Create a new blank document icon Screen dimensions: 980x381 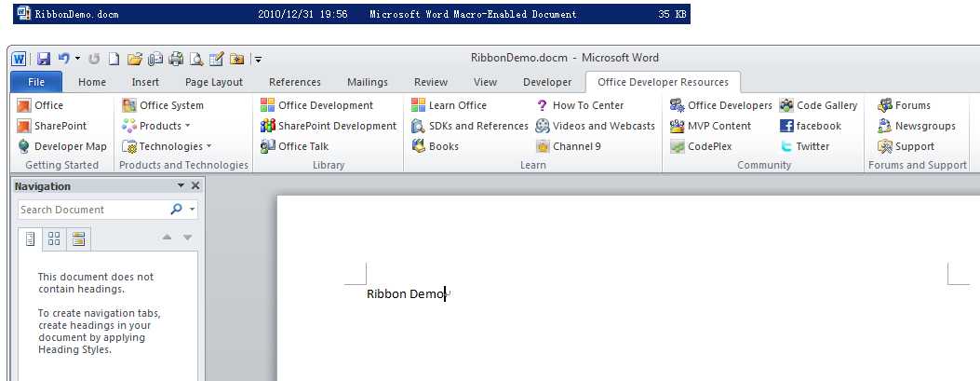(114, 59)
